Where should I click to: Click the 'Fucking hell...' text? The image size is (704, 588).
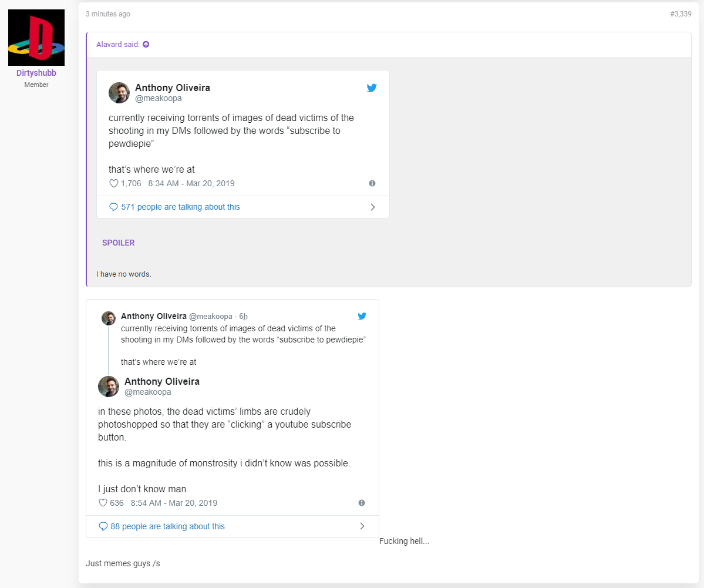click(x=404, y=541)
